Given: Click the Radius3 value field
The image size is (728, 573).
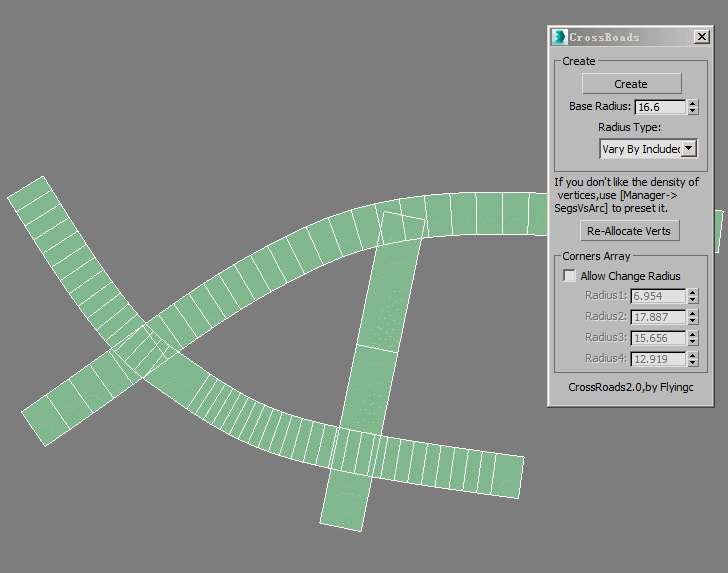Looking at the screenshot, I should coord(657,338).
